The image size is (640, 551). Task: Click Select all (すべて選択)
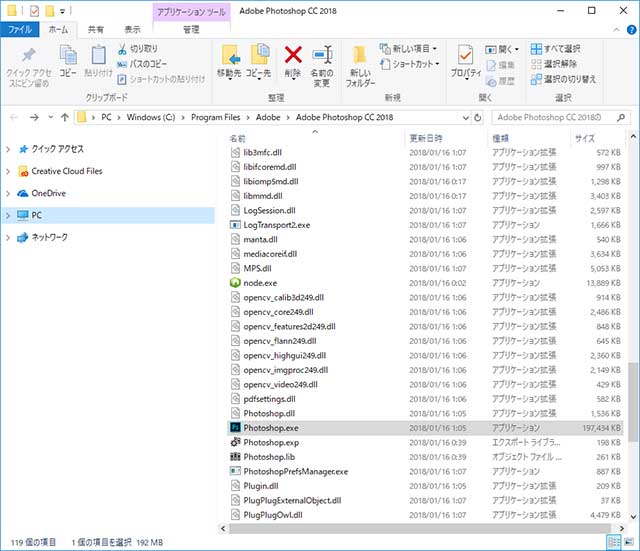555,49
